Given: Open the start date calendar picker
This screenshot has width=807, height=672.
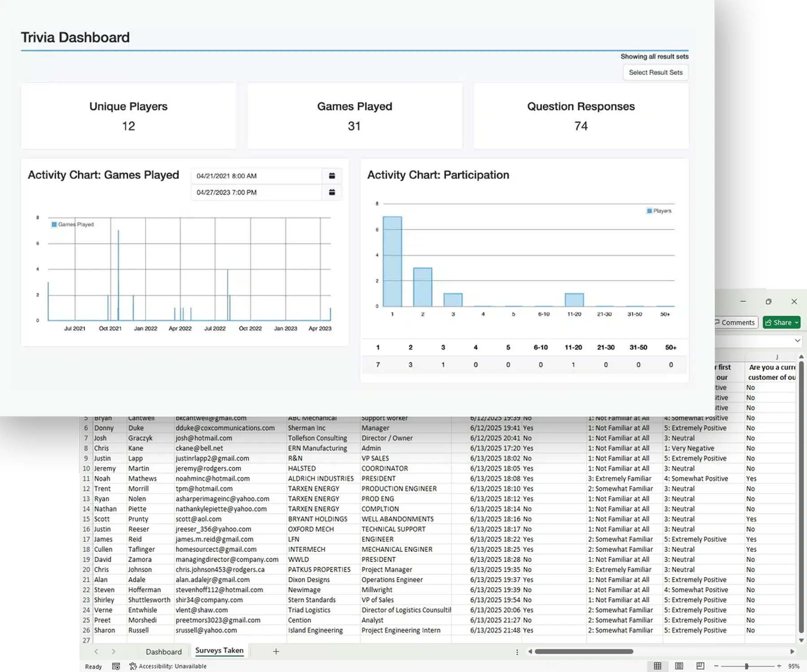Looking at the screenshot, I should 332,176.
